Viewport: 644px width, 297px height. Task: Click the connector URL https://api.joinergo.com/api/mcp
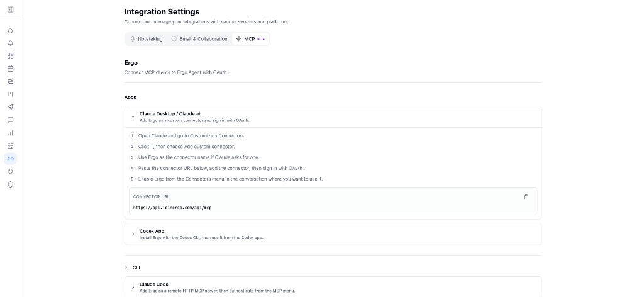coord(172,208)
